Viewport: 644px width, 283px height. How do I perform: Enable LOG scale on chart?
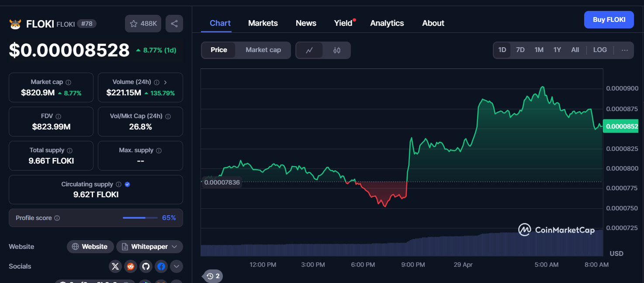(x=600, y=50)
